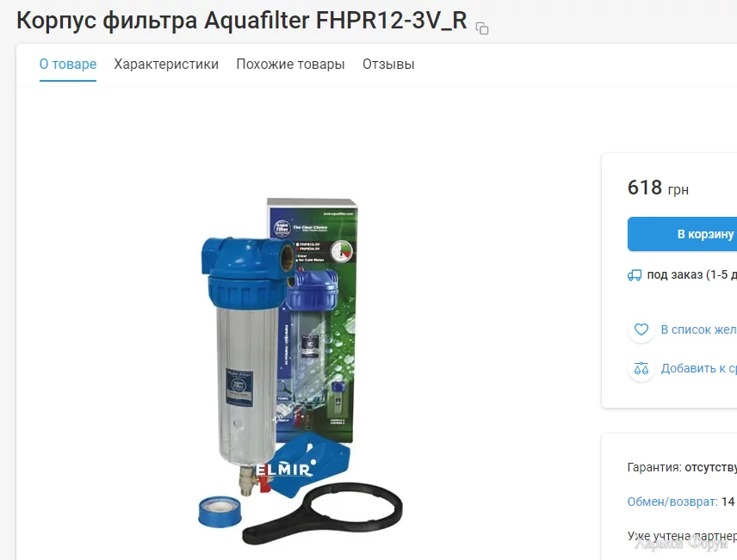Image resolution: width=737 pixels, height=560 pixels.
Task: Open the О товаре tab
Action: point(68,65)
